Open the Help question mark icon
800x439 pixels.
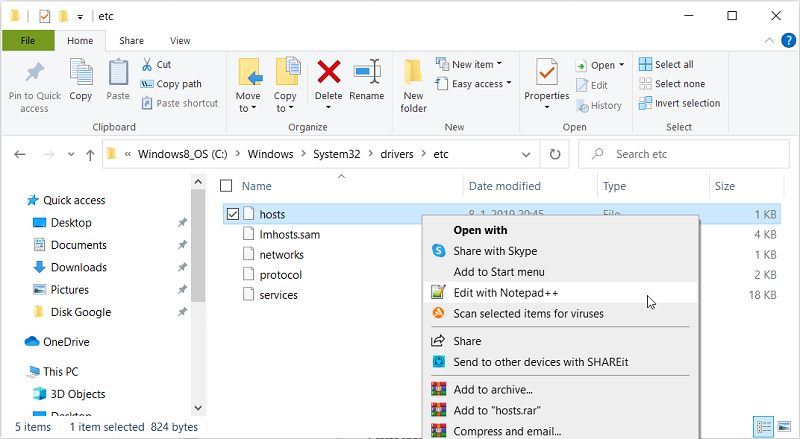(788, 40)
